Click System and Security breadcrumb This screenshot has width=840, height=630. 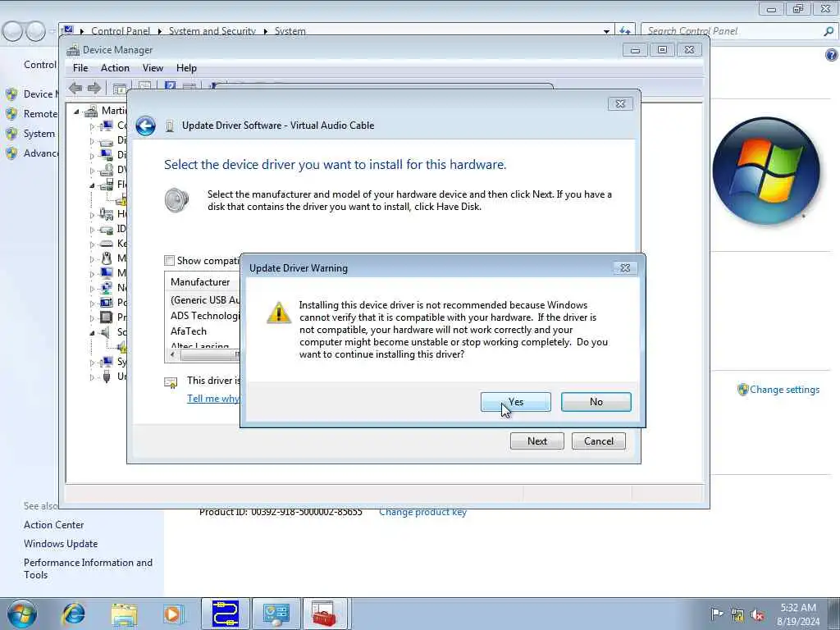coord(212,31)
